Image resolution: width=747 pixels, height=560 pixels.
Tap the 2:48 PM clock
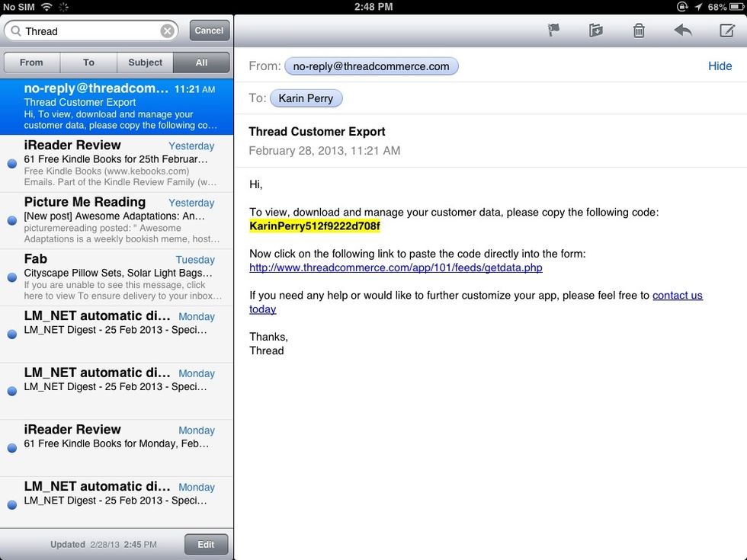pos(373,7)
